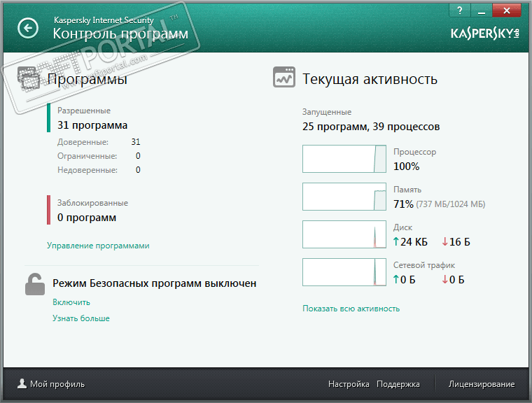Click the text '31 программа'

[92, 125]
